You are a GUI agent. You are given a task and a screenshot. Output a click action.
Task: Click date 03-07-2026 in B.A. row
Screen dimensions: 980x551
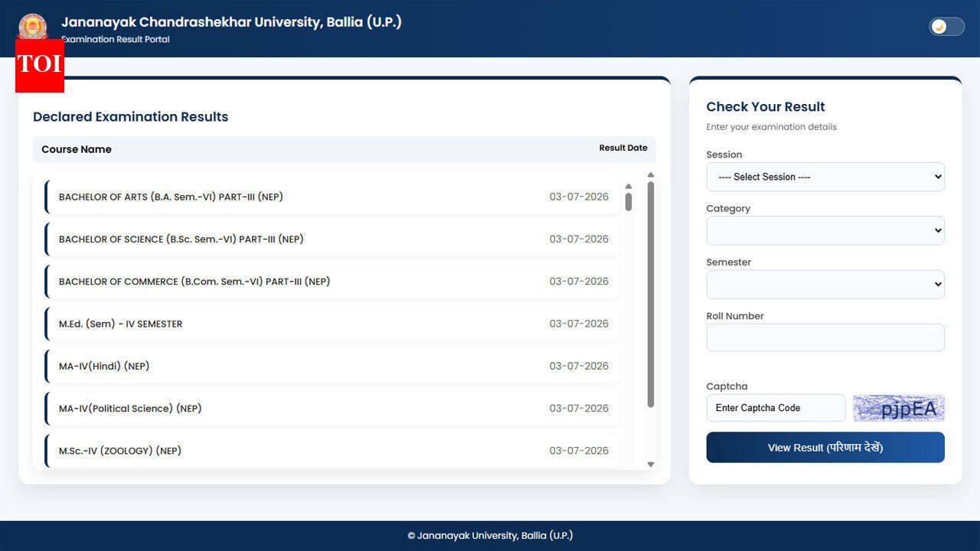tap(579, 197)
